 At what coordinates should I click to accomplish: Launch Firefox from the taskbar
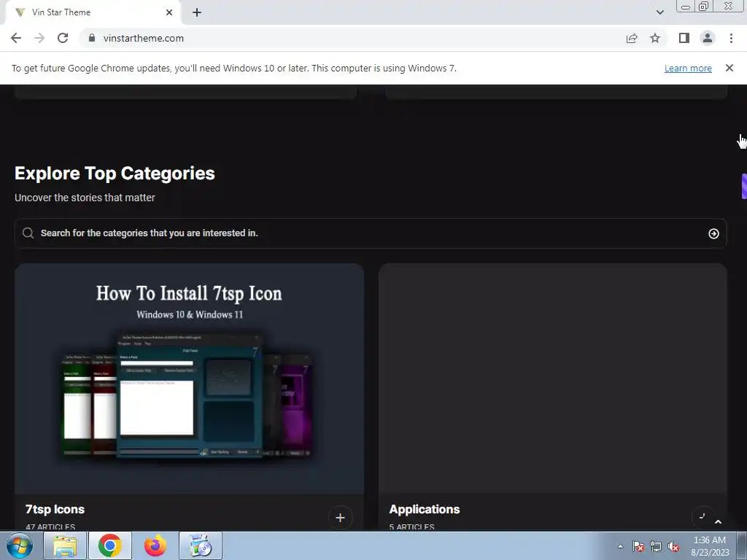pos(155,545)
